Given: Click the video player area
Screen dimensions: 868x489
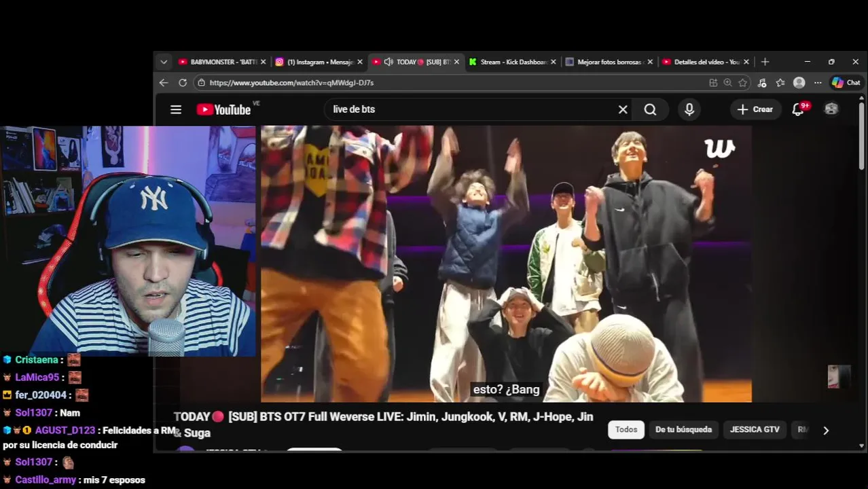Looking at the screenshot, I should click(x=506, y=264).
